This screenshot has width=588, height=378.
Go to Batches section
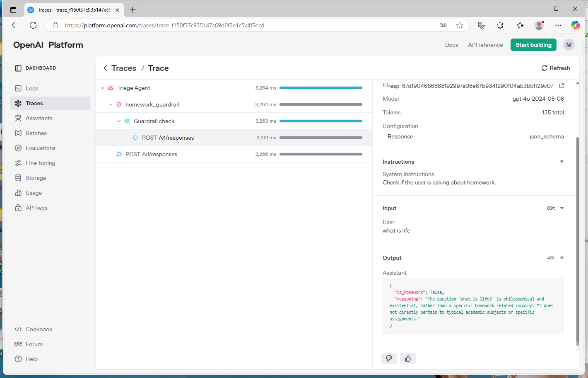pyautogui.click(x=50, y=133)
